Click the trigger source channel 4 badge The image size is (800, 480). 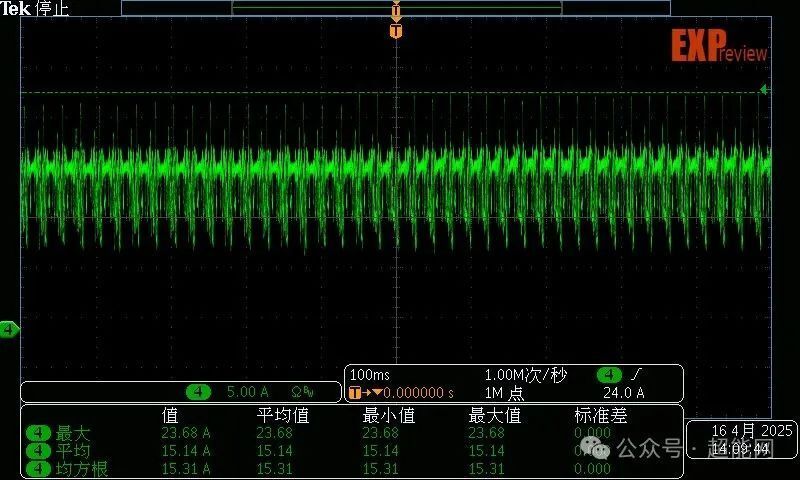tap(609, 375)
